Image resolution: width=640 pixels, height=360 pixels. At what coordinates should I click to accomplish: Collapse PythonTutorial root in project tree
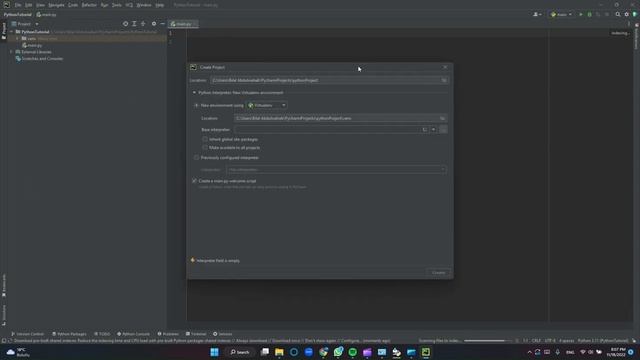(x=12, y=31)
